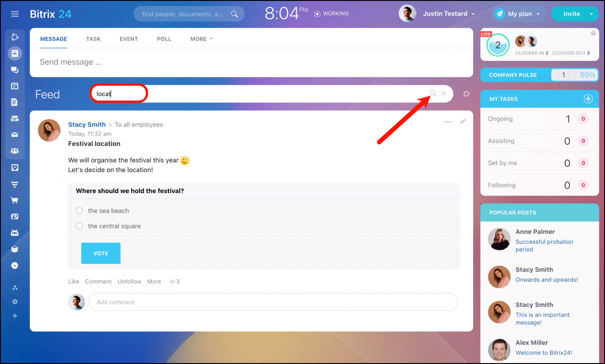This screenshot has width=605, height=364.
Task: Click Comment link under the post
Action: coord(98,281)
